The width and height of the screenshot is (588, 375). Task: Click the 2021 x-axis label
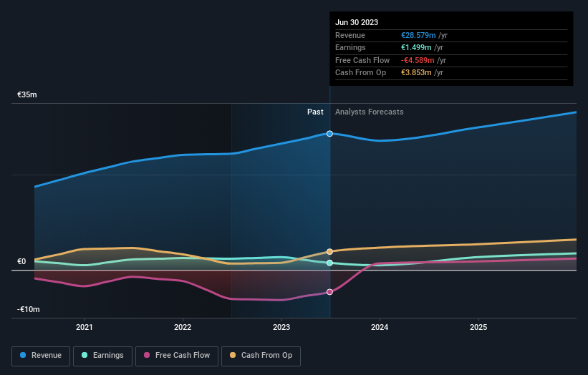point(85,327)
